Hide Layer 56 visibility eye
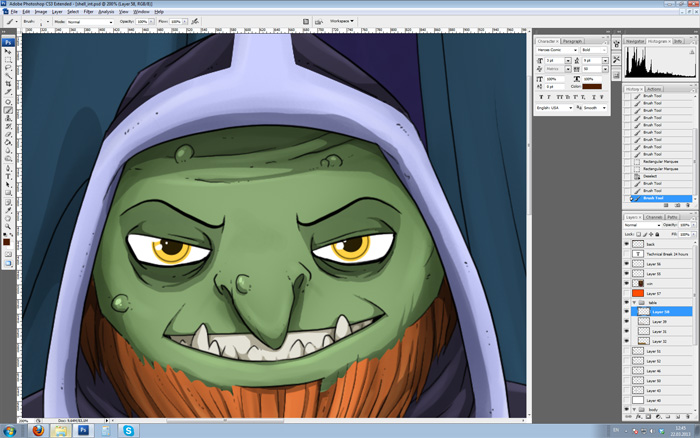 626,263
